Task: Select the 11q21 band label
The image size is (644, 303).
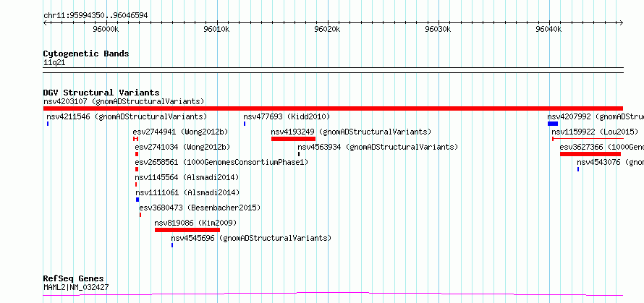Action: click(x=54, y=63)
